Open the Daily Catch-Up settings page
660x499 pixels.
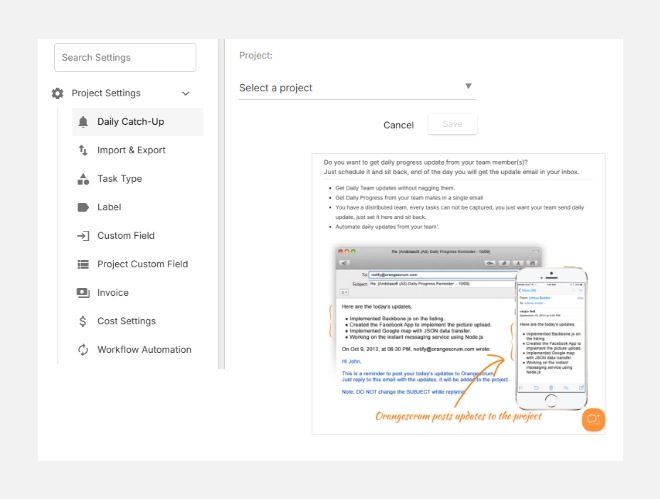(131, 122)
